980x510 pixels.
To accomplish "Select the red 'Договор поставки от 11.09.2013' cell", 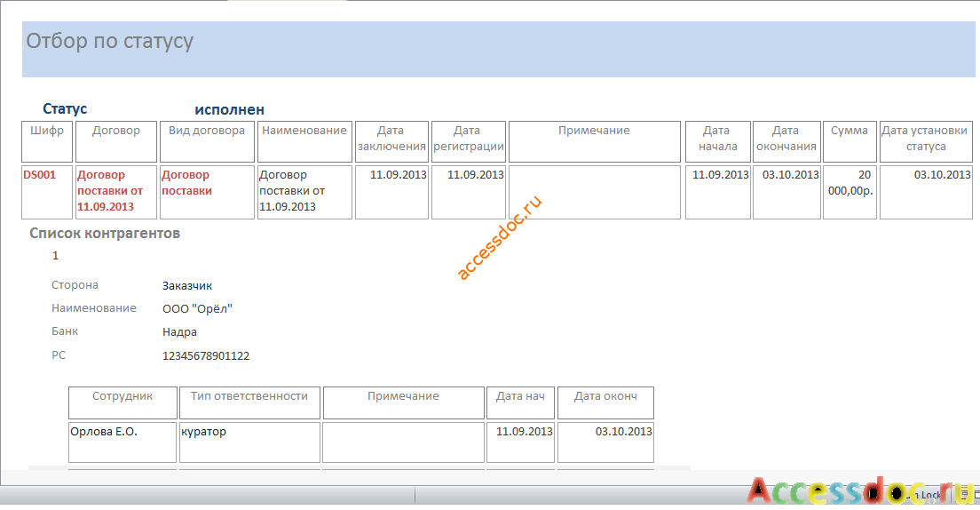I will pyautogui.click(x=116, y=192).
